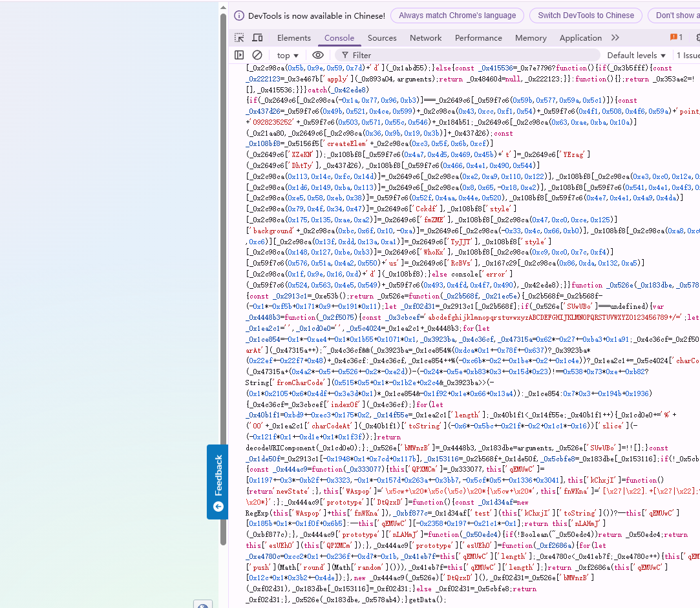Click the 'background' string in console output

coord(272,231)
